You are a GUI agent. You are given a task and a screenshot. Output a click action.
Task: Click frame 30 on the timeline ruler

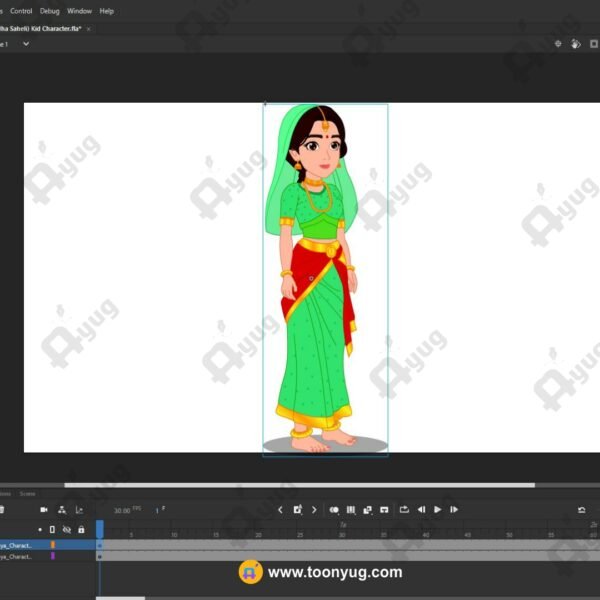[x=342, y=535]
